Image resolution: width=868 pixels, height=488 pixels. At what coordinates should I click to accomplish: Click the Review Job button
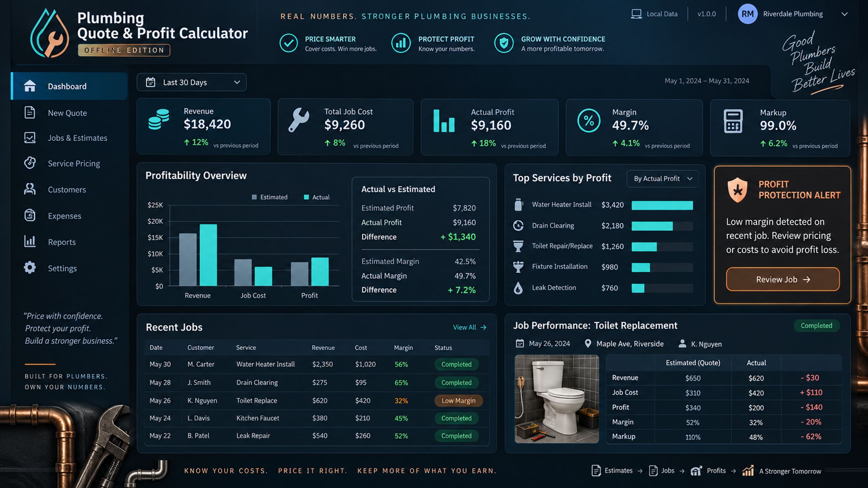pyautogui.click(x=783, y=279)
